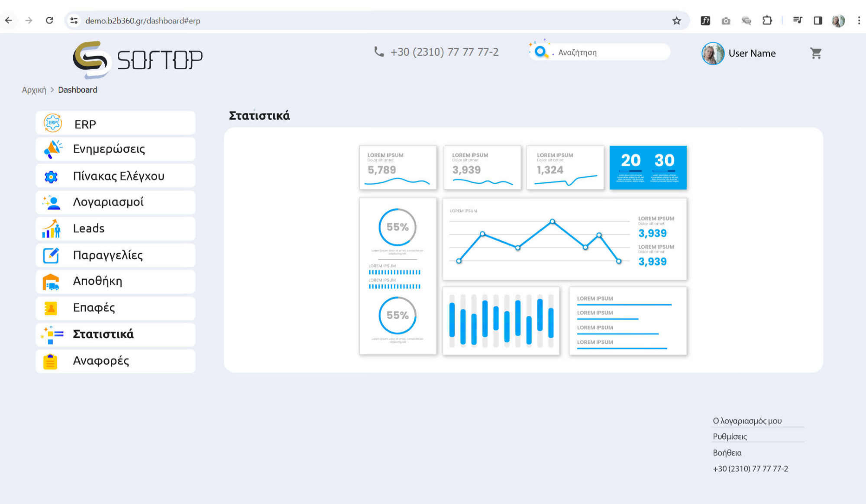The height and width of the screenshot is (504, 866).
Task: Open the Ρυθμίσεις footer link
Action: tap(730, 437)
